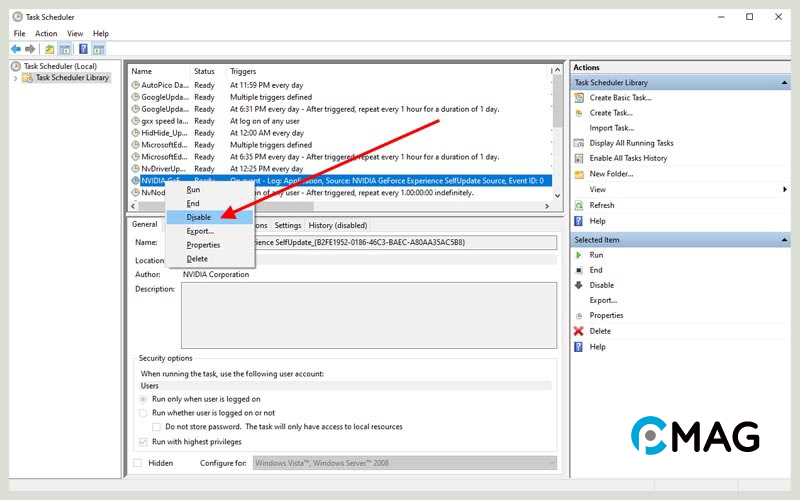
Task: Click the New Folder icon
Action: [x=579, y=174]
